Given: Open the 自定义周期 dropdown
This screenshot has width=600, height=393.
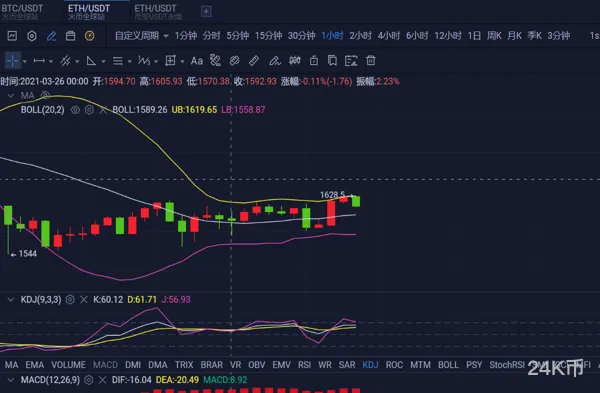Looking at the screenshot, I should point(141,36).
